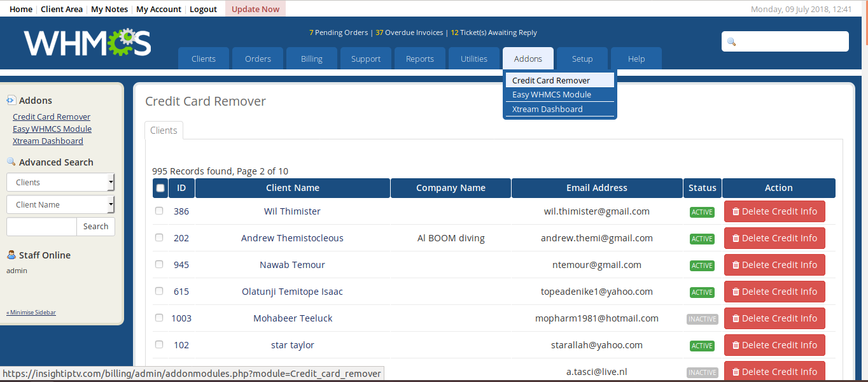Toggle the select-all checkbox in table header
868x382 pixels.
click(160, 188)
